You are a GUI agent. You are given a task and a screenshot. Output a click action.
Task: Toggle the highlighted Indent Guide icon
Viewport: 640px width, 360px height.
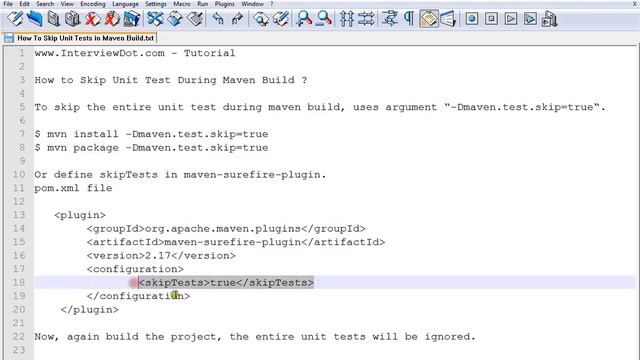point(429,19)
